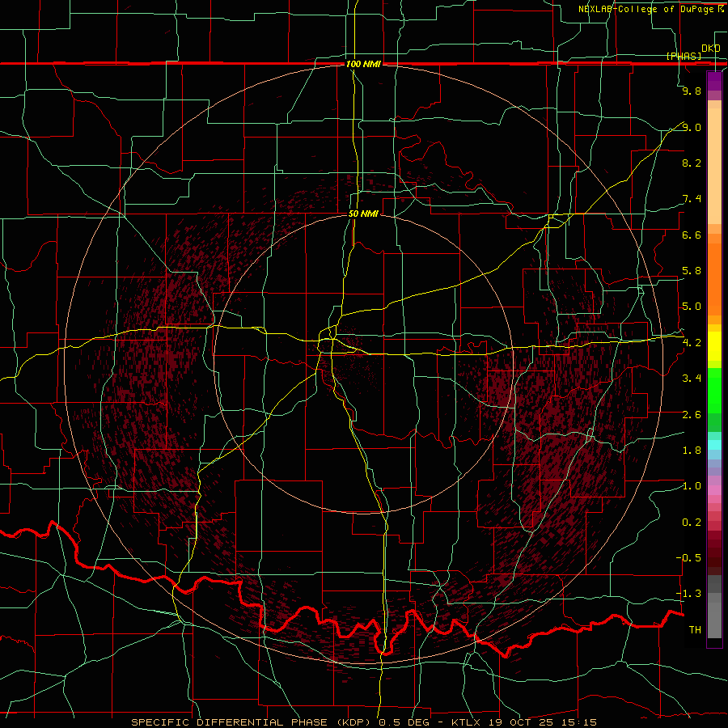Click the -0.5 legend value

[688, 558]
